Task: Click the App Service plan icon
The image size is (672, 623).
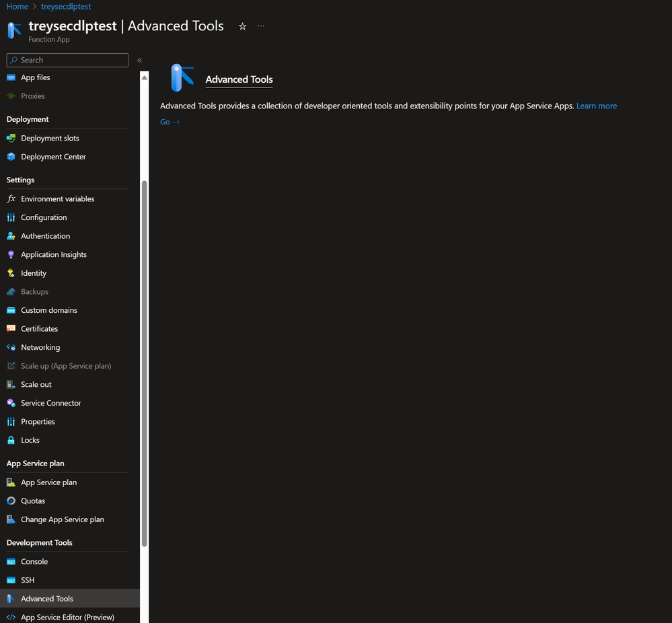Action: point(11,482)
